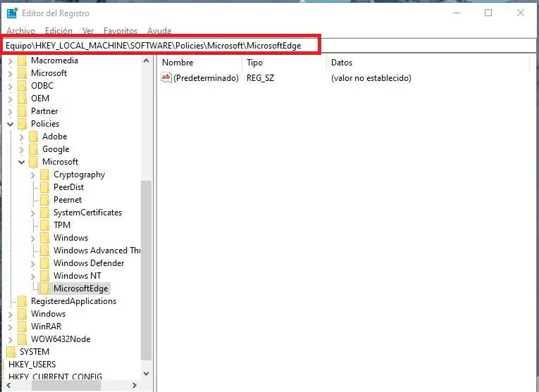
Task: Click tree scrollbar up arrow
Action: [x=146, y=61]
